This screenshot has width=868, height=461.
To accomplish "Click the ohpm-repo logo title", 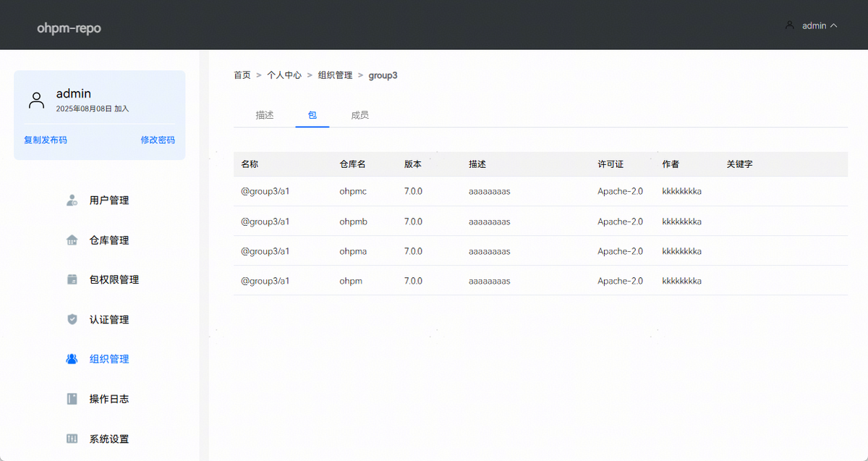I will click(69, 28).
